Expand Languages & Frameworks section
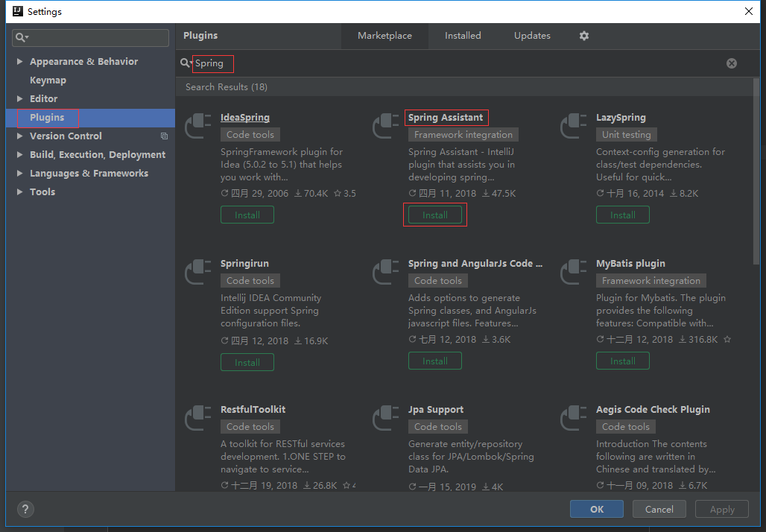 (x=19, y=173)
